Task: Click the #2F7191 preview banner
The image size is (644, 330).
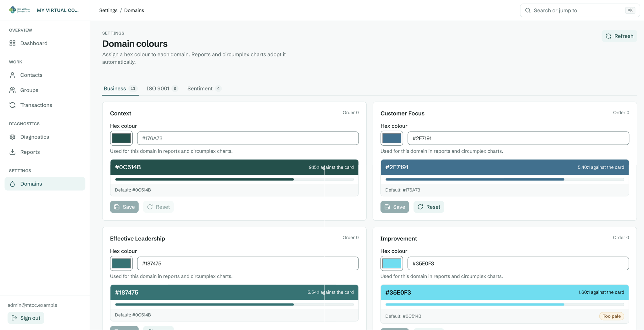Action: click(x=505, y=167)
